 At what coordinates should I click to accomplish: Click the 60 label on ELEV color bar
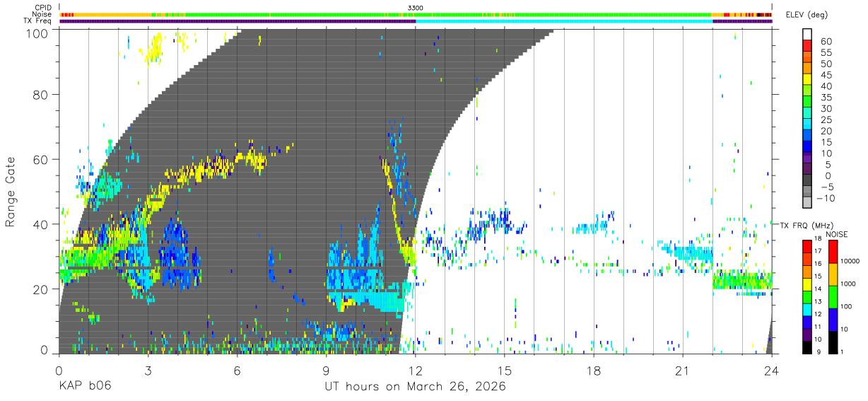pyautogui.click(x=826, y=41)
